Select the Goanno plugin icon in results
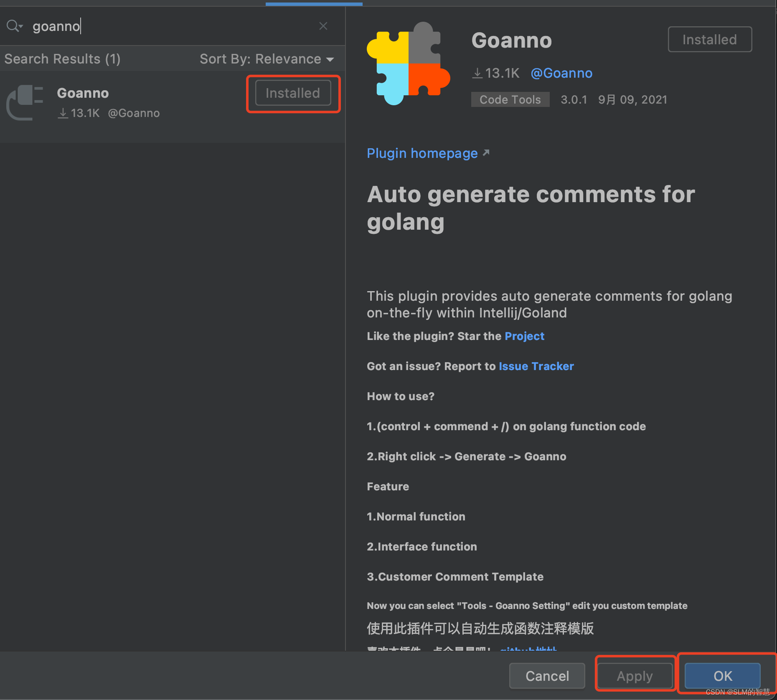Screen dimensions: 777x700 point(25,102)
